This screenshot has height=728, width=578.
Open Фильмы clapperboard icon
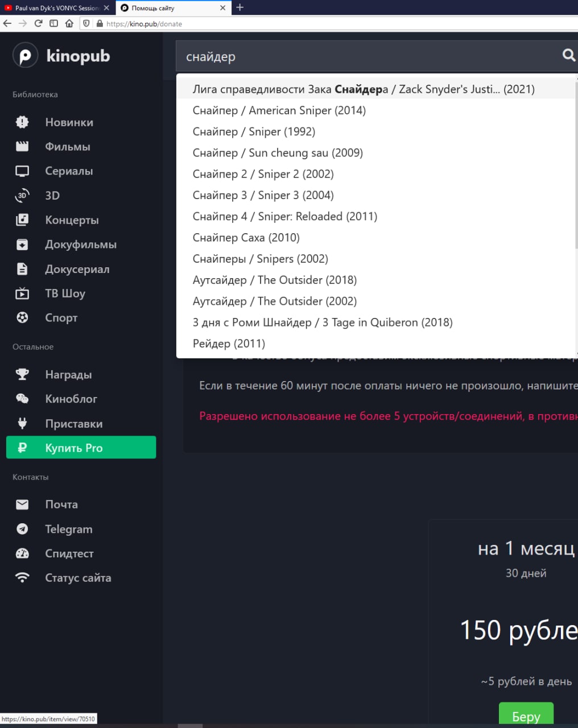coord(22,146)
